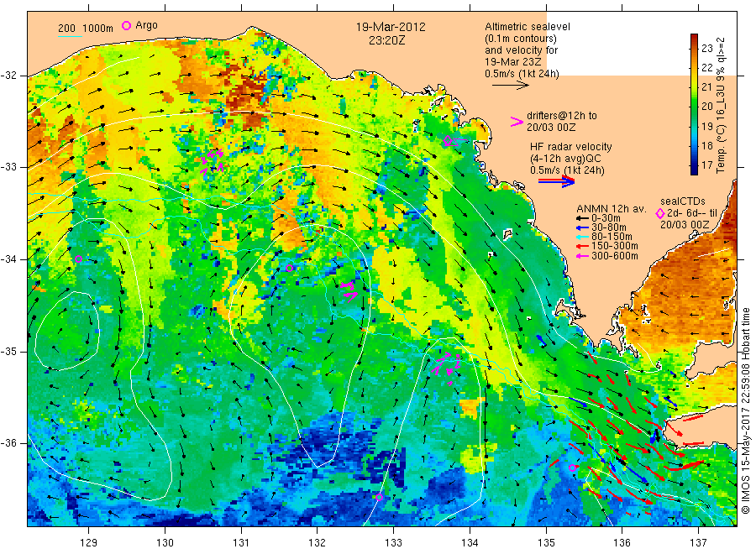Click the longitude label 137
This screenshot has height=554, width=756.
coord(698,542)
